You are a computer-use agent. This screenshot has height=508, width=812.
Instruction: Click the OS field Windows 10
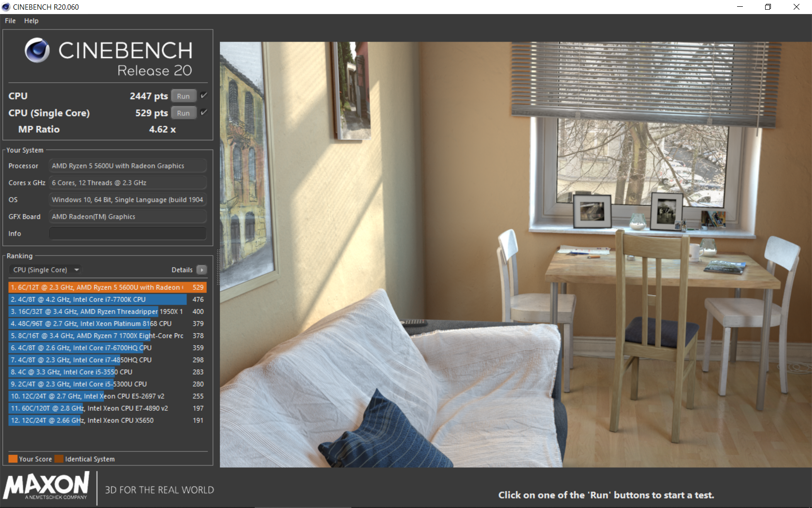pos(128,200)
